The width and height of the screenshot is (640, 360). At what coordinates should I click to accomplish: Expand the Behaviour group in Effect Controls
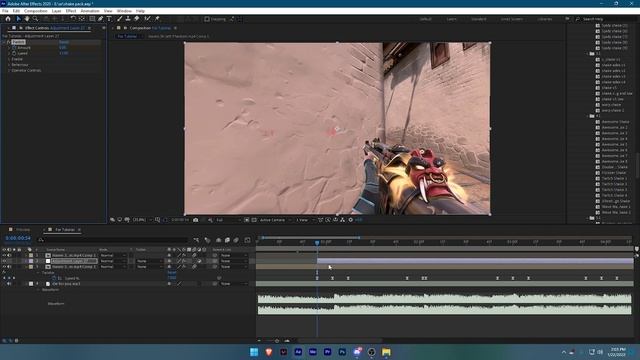pyautogui.click(x=9, y=64)
